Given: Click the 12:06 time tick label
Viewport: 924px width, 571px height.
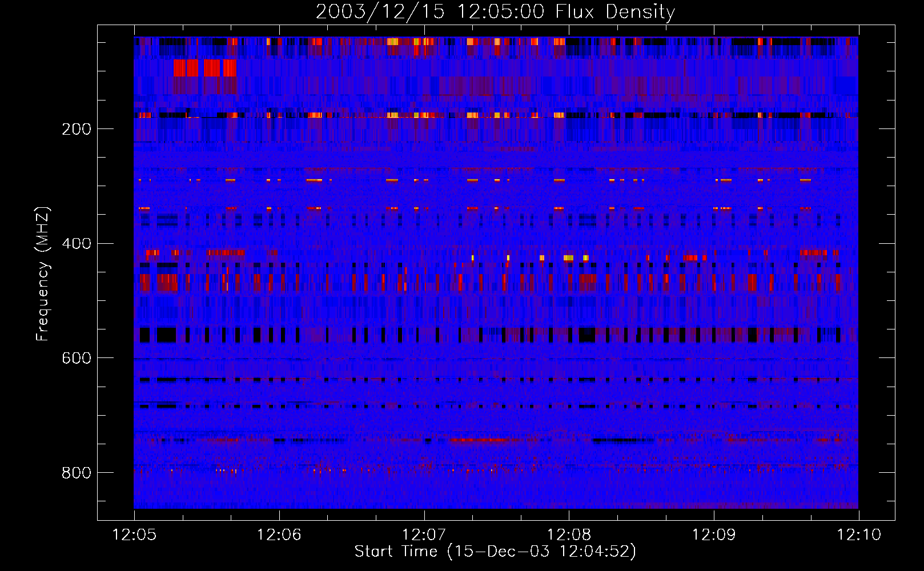Looking at the screenshot, I should pyautogui.click(x=279, y=534).
